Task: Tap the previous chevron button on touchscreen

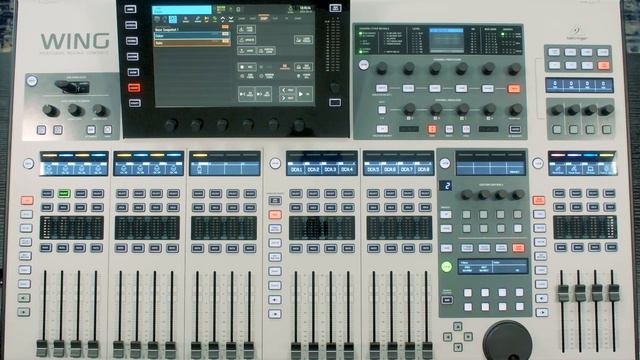Action: coord(287,90)
